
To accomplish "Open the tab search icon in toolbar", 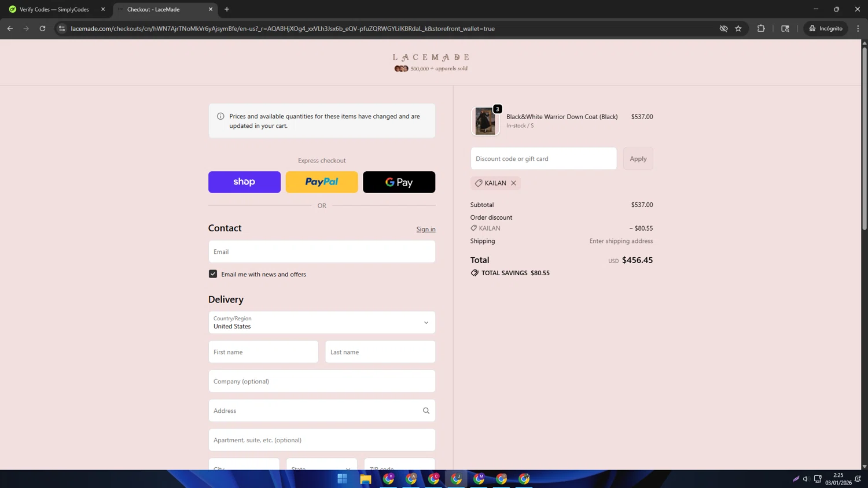I will click(785, 28).
